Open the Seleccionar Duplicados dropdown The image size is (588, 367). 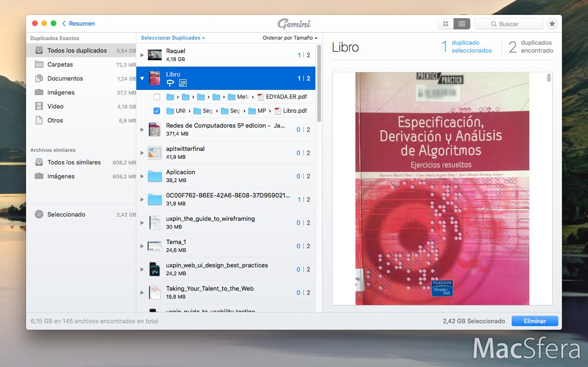[173, 38]
